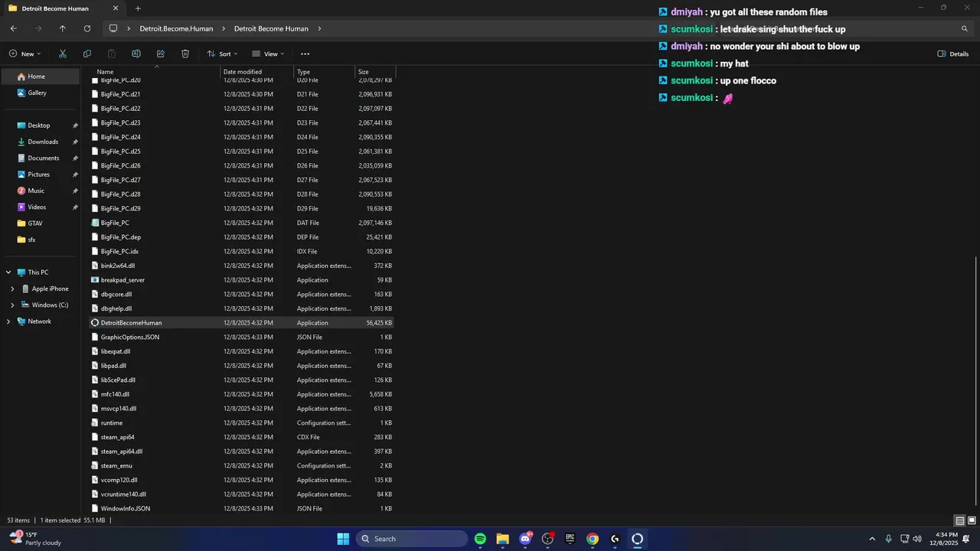Expand breadcrumb chevron after Detroit Become Human

[x=319, y=28]
